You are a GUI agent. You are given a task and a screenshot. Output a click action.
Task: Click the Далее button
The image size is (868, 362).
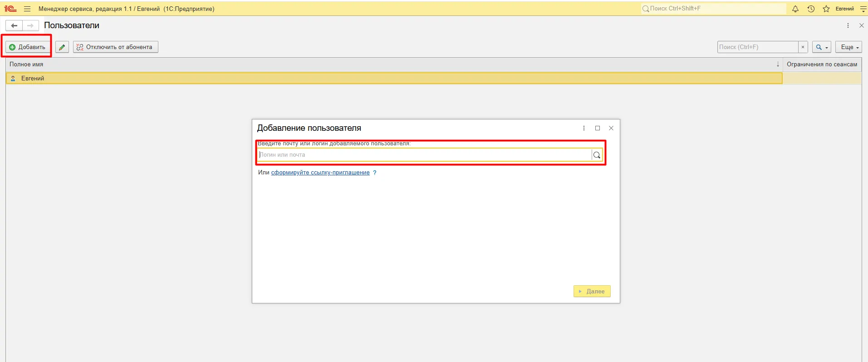point(592,291)
